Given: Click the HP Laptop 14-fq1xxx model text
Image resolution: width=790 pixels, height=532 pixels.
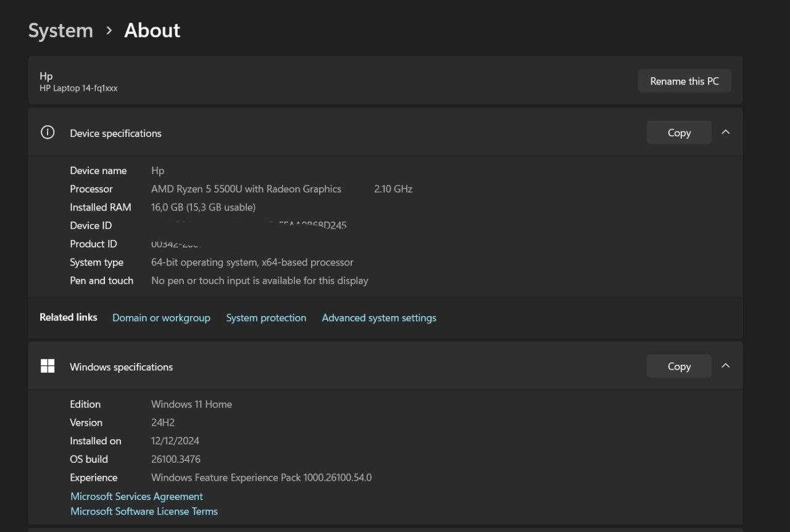Looking at the screenshot, I should click(78, 88).
